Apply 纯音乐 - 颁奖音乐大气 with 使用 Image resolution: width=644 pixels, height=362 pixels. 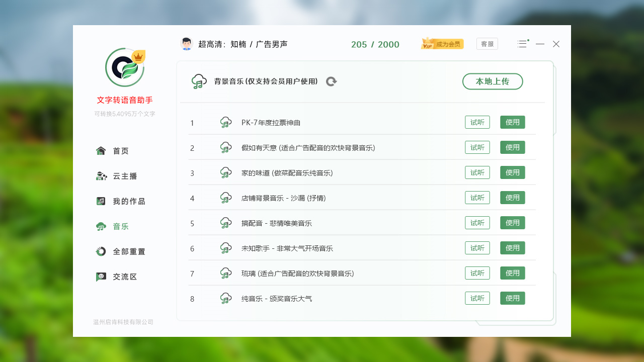coord(512,298)
